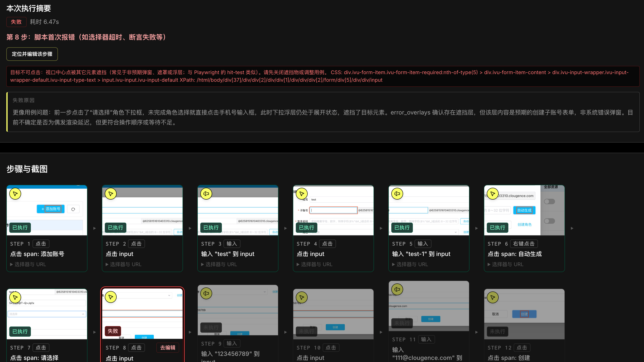Click 输入 type tag on Step 5
The height and width of the screenshot is (362, 644).
(x=423, y=244)
